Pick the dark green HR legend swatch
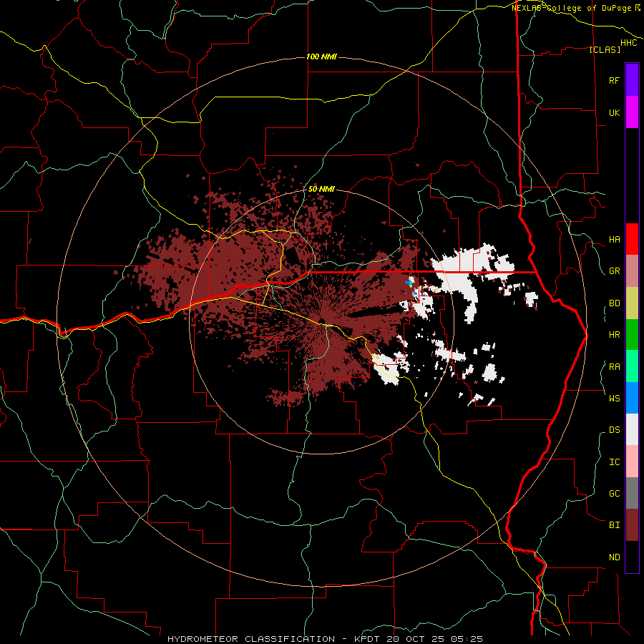The height and width of the screenshot is (644, 644). 632,334
